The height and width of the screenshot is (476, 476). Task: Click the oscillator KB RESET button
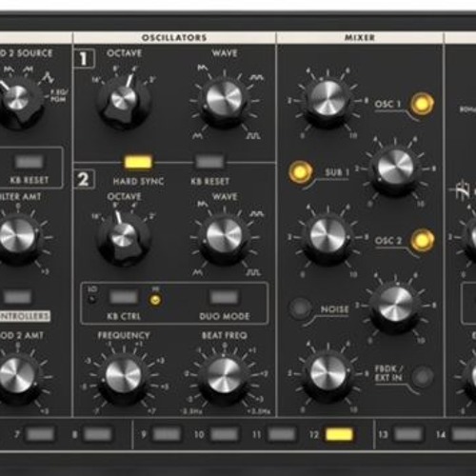[209, 162]
